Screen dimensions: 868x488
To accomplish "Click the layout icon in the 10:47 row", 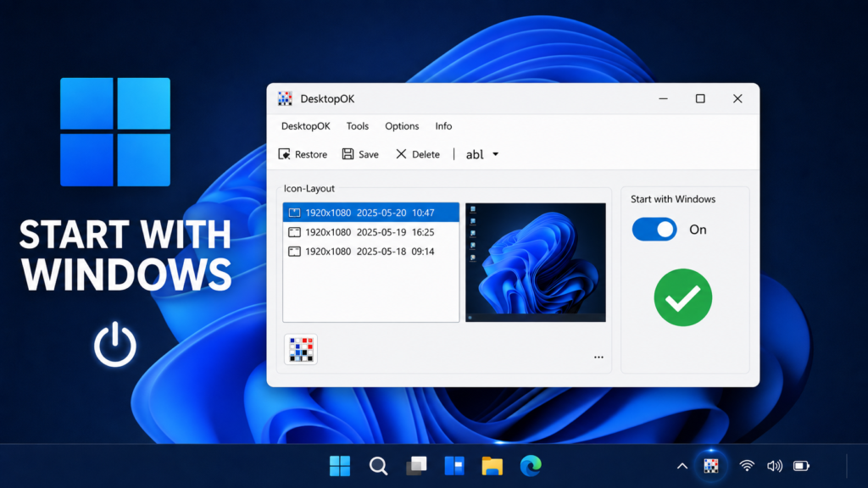I will 294,213.
